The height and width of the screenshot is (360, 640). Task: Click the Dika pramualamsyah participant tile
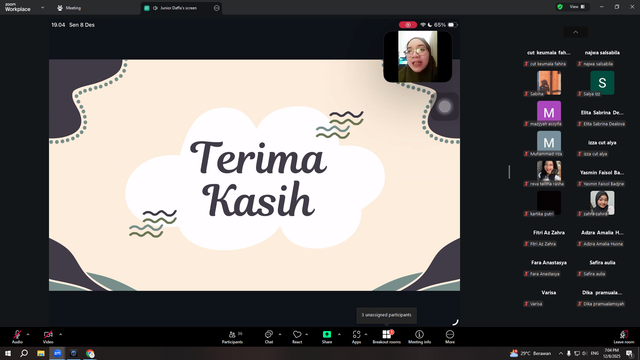coord(602,293)
